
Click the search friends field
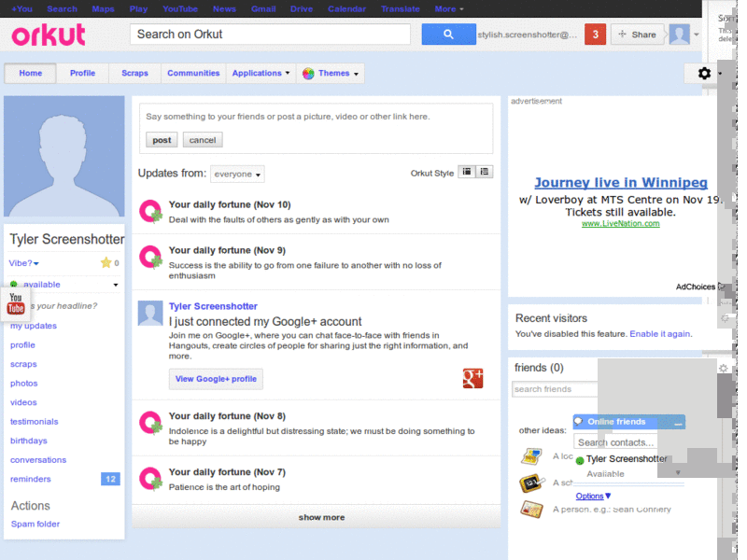pyautogui.click(x=555, y=389)
